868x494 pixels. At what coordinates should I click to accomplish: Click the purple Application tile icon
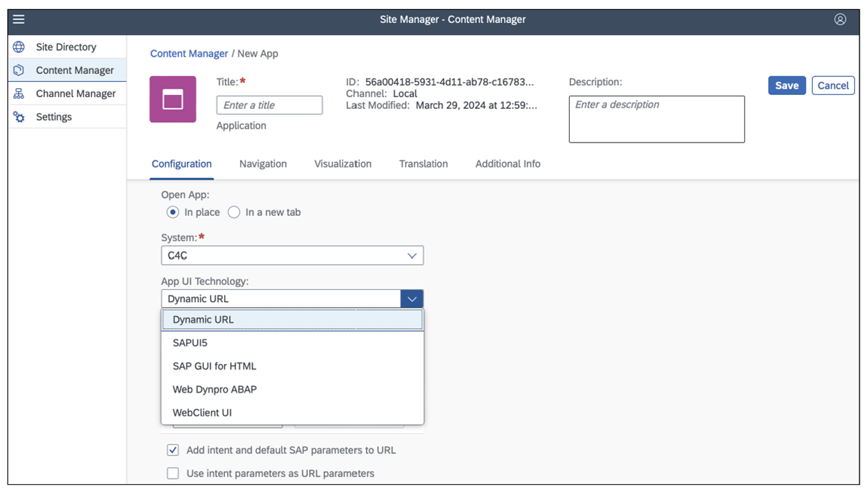tap(172, 99)
